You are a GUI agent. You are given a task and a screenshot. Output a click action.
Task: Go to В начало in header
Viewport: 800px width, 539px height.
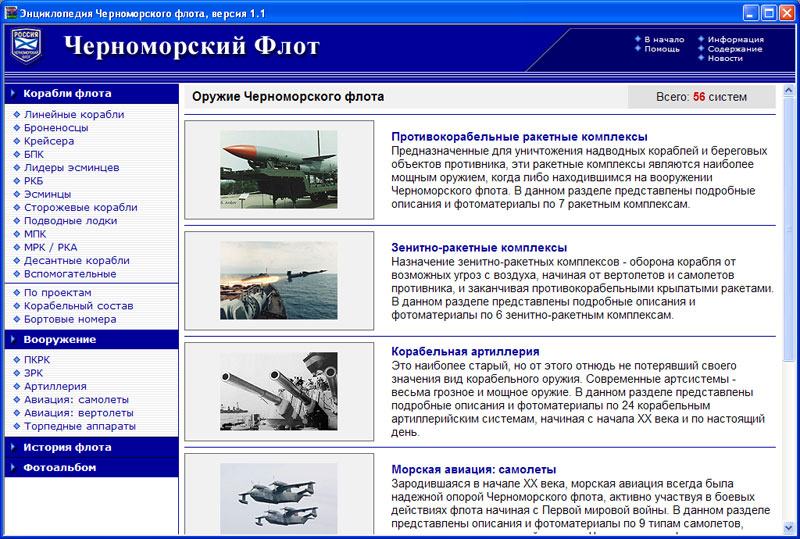tap(664, 39)
